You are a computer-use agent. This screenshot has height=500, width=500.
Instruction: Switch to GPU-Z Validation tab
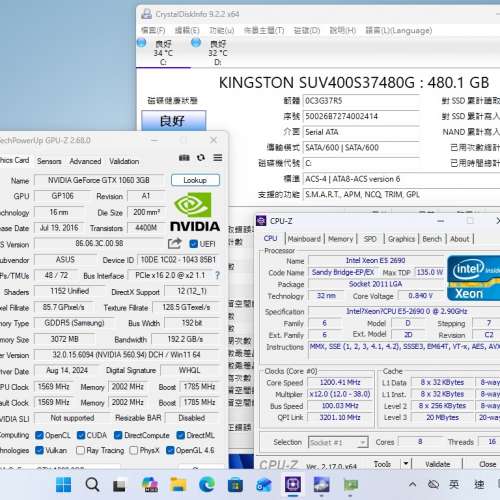pos(124,161)
